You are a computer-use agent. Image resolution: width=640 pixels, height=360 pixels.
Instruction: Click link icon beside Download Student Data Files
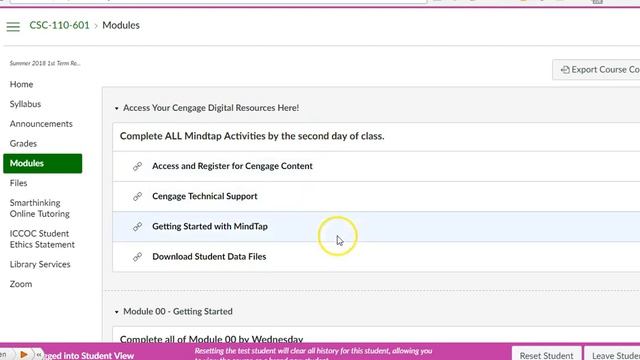pos(138,257)
